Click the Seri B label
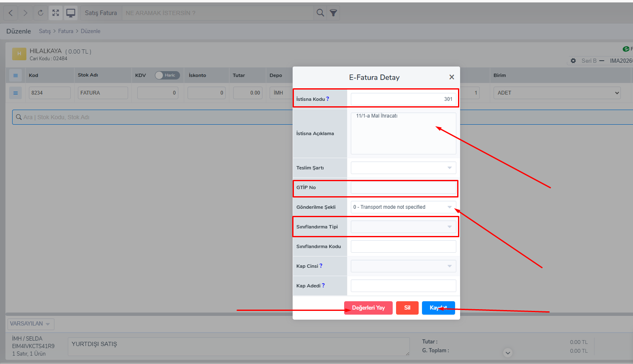 click(589, 61)
